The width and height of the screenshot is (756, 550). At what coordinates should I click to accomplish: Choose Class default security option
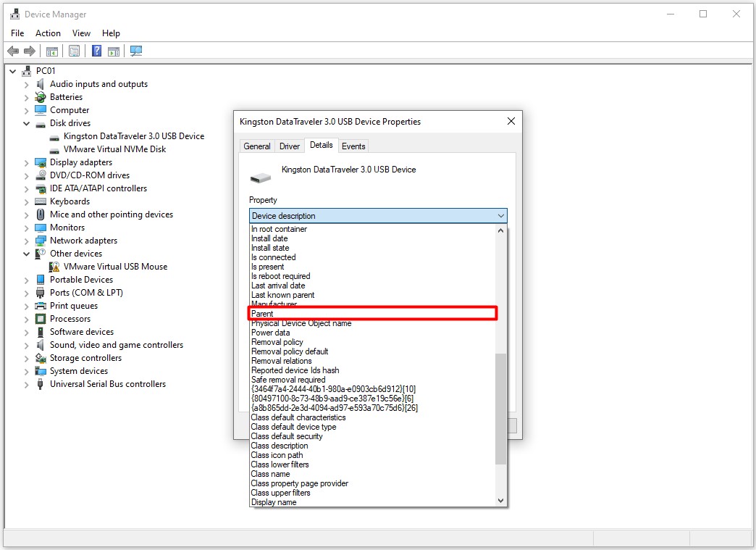[373, 436]
